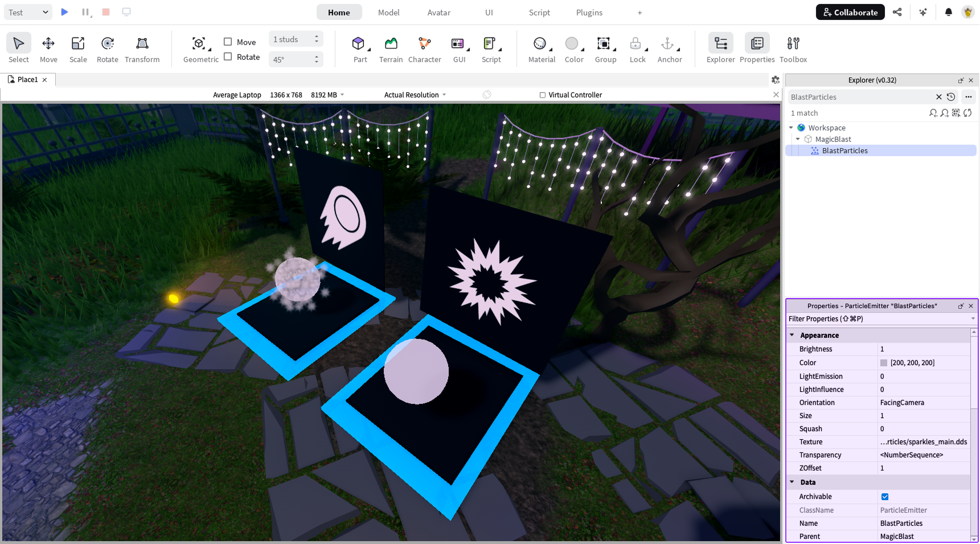Viewport: 980px width, 544px height.
Task: Enable the Rotate snapping checkbox
Action: [x=228, y=56]
